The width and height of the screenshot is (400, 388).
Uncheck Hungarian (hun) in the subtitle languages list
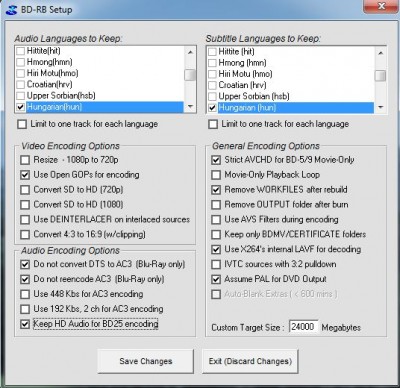[212, 108]
